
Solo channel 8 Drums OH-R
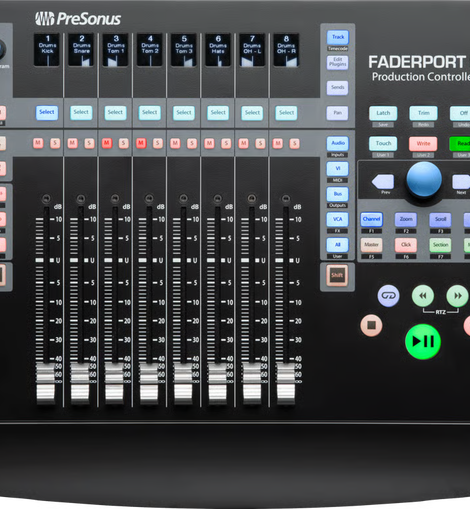294,143
